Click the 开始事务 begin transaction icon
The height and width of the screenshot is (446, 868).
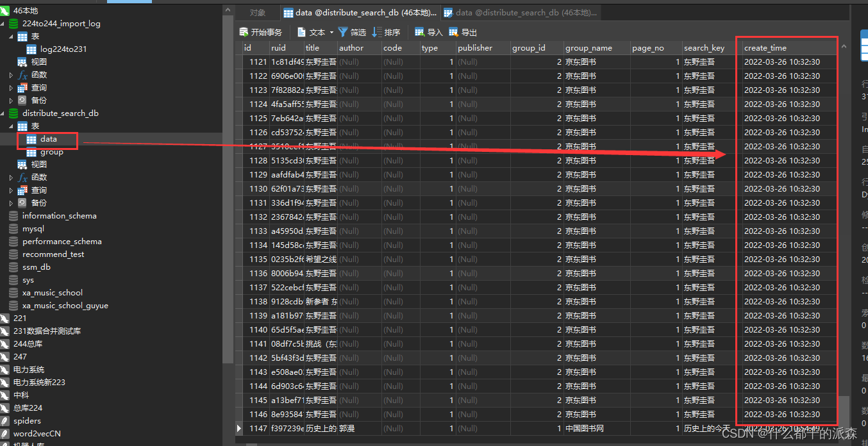coord(244,32)
